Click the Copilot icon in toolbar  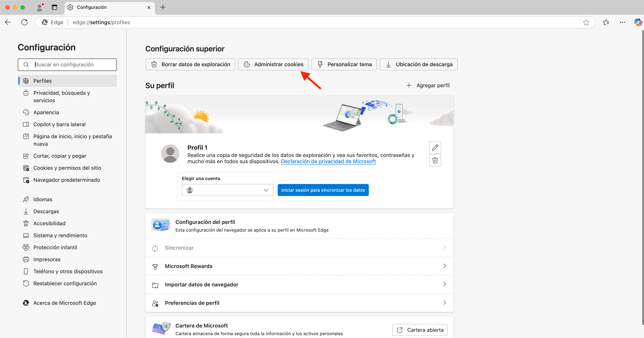click(x=638, y=22)
